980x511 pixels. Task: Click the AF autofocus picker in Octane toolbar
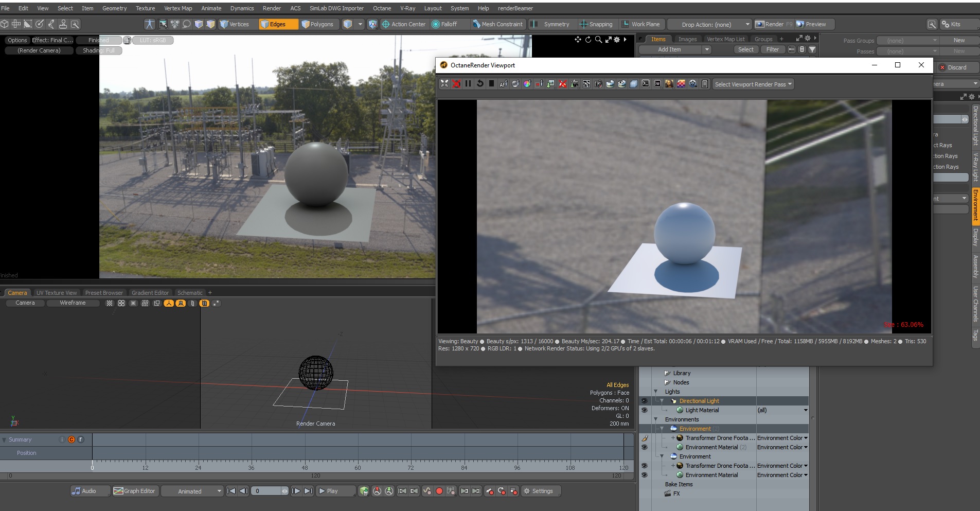coord(503,84)
